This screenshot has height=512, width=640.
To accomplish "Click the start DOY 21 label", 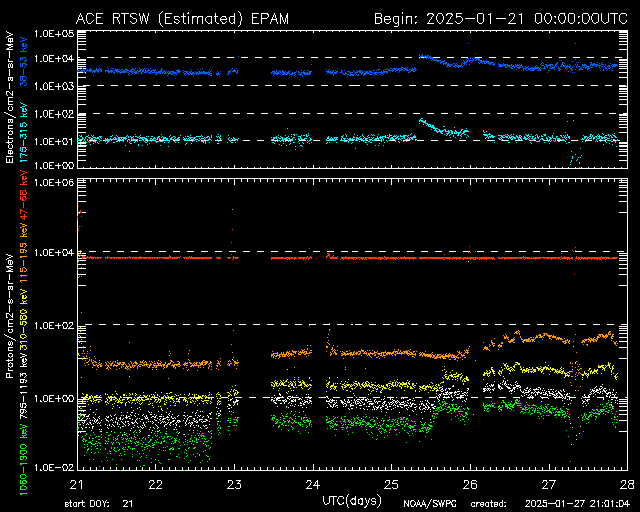I will [99, 504].
